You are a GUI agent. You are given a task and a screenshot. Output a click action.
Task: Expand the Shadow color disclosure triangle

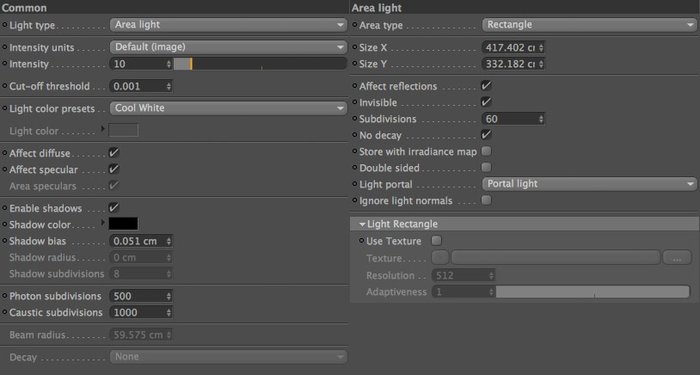(x=103, y=222)
